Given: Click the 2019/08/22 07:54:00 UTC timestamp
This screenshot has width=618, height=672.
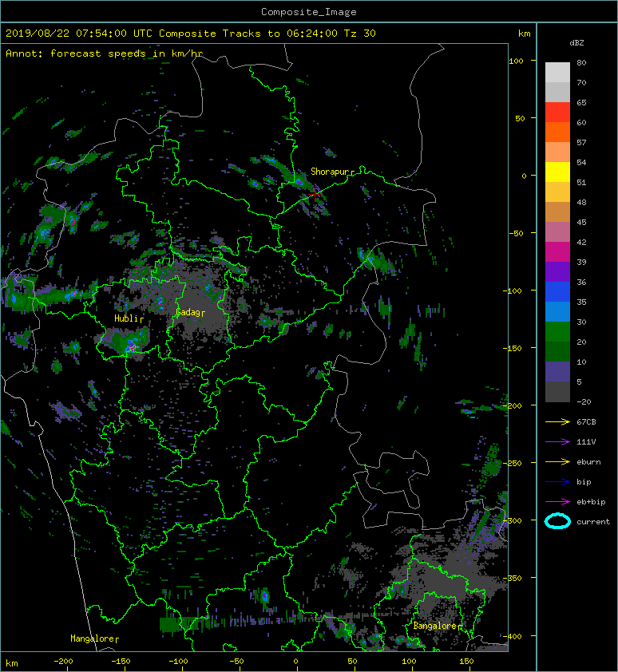Looking at the screenshot, I should coord(79,34).
